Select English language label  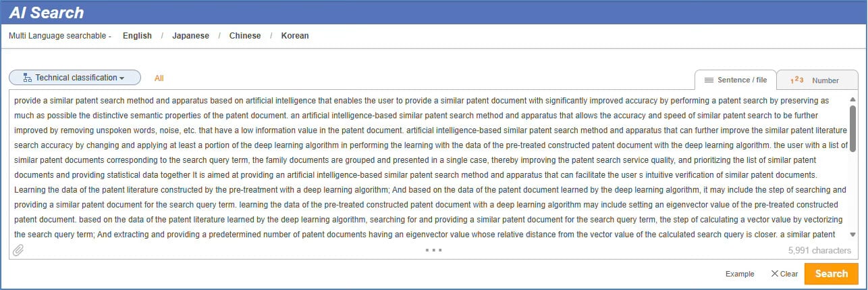pos(137,36)
